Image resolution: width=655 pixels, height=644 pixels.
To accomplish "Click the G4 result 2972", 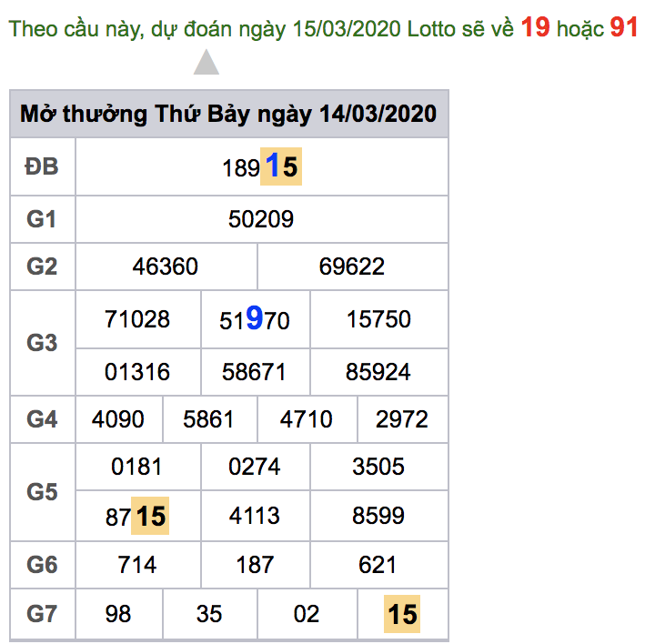I will pyautogui.click(x=402, y=419).
